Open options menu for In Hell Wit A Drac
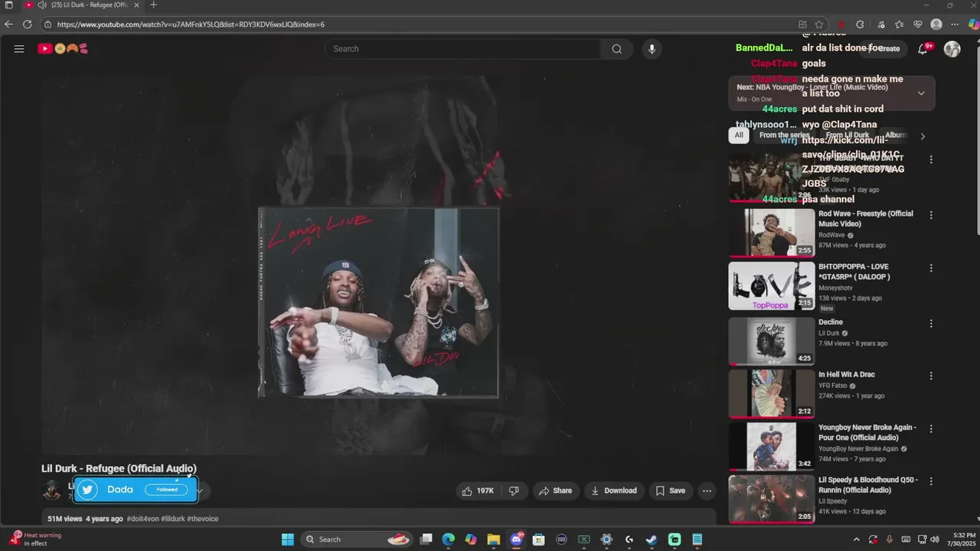Viewport: 980px width, 551px height. [x=931, y=376]
